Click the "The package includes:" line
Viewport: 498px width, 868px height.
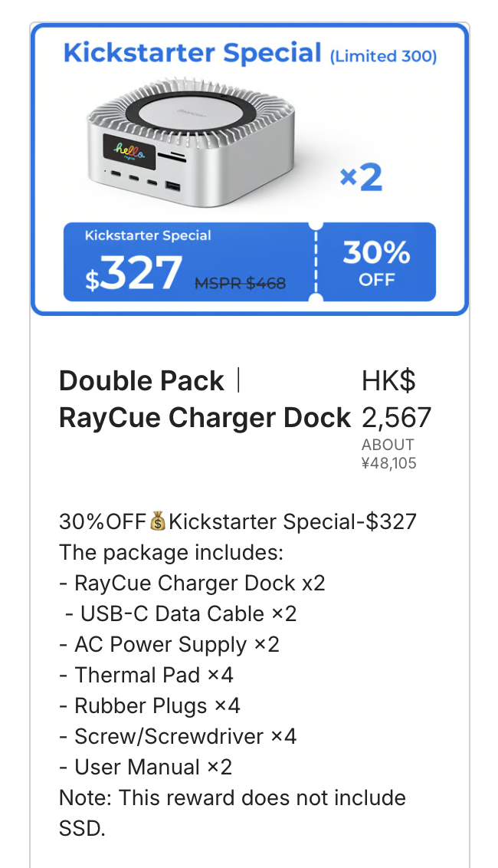pos(172,553)
